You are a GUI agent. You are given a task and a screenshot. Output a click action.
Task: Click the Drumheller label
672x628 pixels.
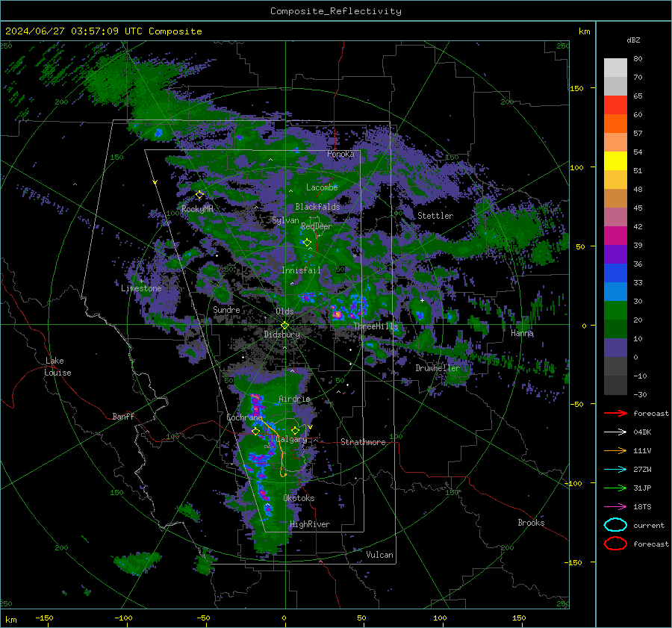tap(438, 368)
